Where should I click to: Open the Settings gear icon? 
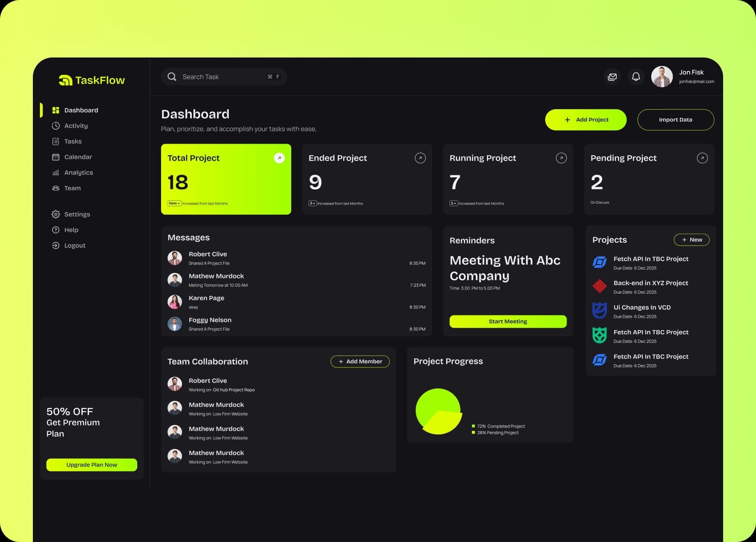coord(56,214)
